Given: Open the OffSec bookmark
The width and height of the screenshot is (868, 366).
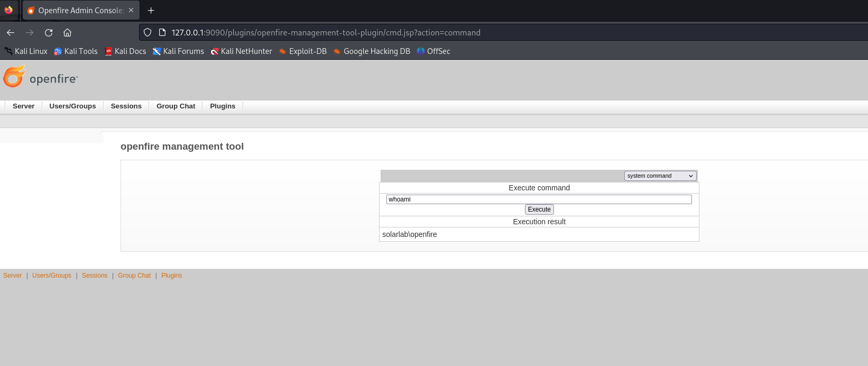Looking at the screenshot, I should click(433, 51).
